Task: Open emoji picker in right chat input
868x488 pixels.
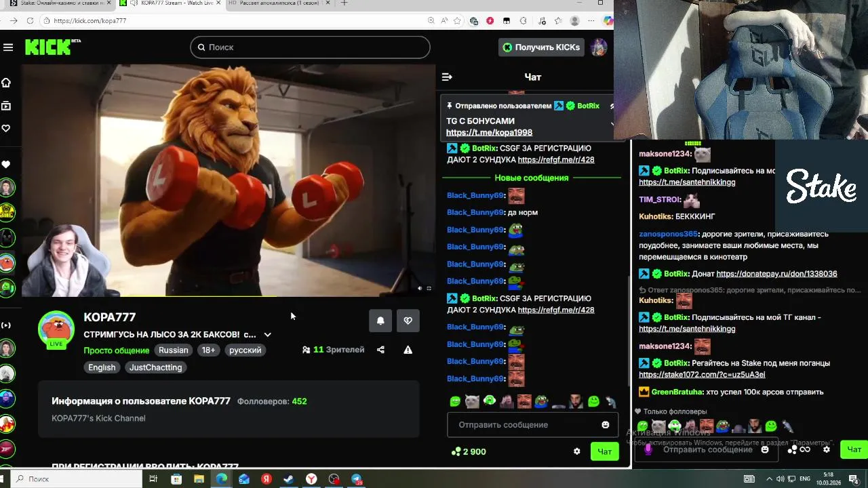Action: (x=765, y=449)
